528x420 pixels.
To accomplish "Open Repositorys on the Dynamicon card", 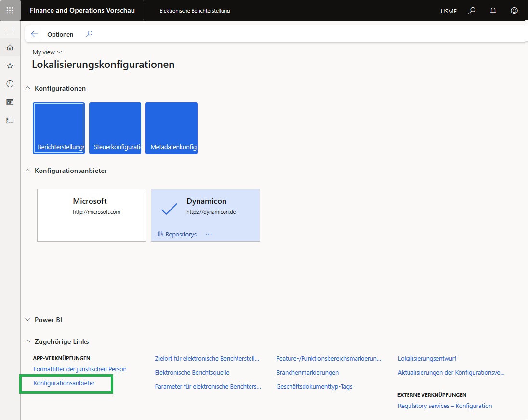I will 177,235.
